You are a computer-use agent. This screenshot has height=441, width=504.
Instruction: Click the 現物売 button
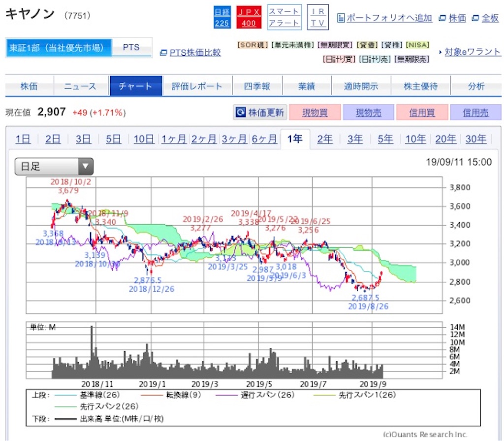tap(368, 112)
